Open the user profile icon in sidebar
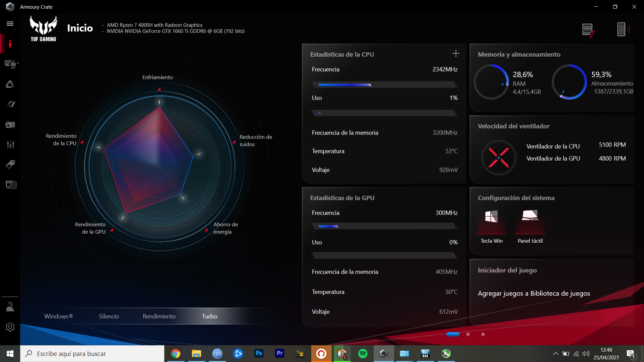The width and height of the screenshot is (644, 362). [10, 307]
